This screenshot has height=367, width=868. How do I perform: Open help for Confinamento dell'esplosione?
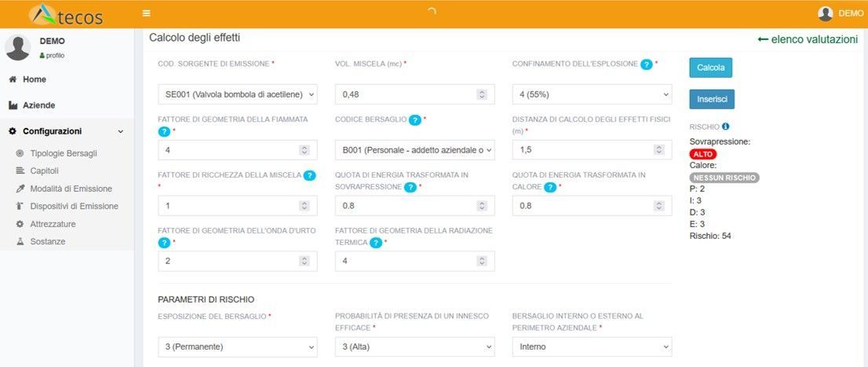646,64
